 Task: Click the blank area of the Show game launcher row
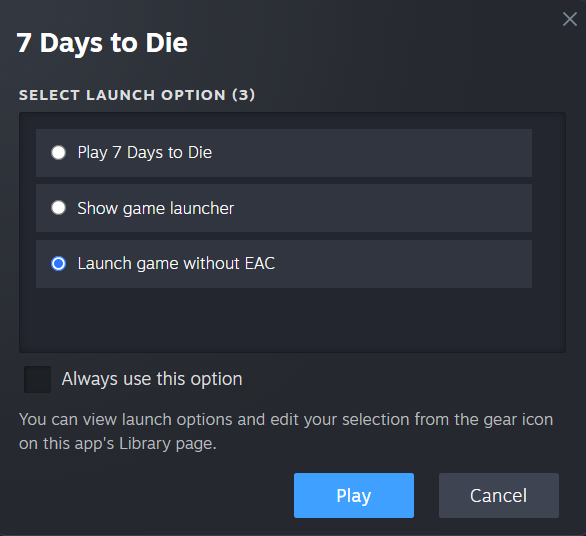click(381, 208)
